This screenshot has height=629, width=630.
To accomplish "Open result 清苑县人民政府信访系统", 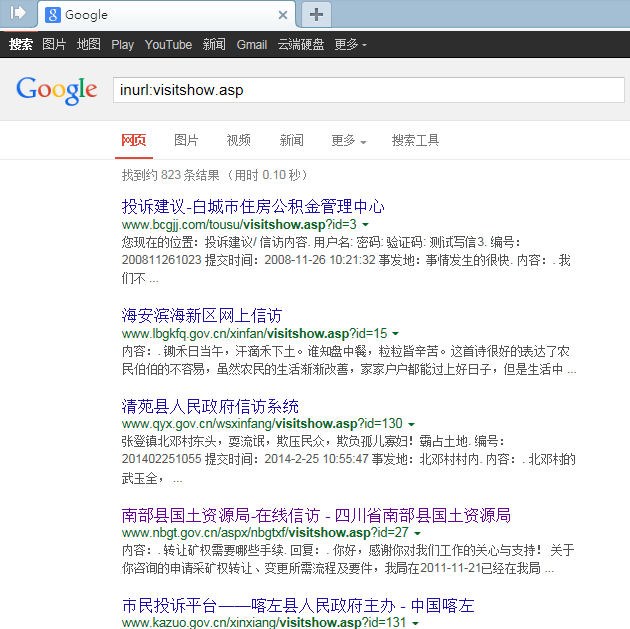I will coord(210,406).
